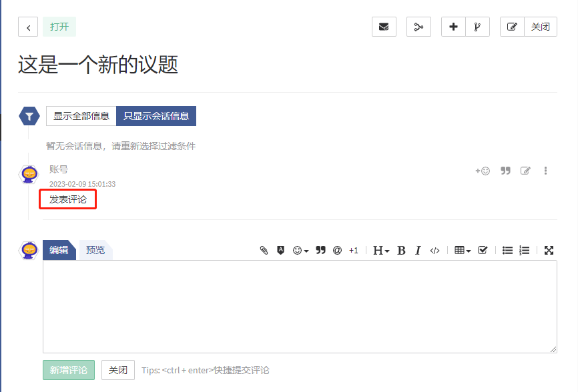Screen dimensions: 578x392
Task: Click the attachment paperclip icon in the editor
Action: coord(264,251)
